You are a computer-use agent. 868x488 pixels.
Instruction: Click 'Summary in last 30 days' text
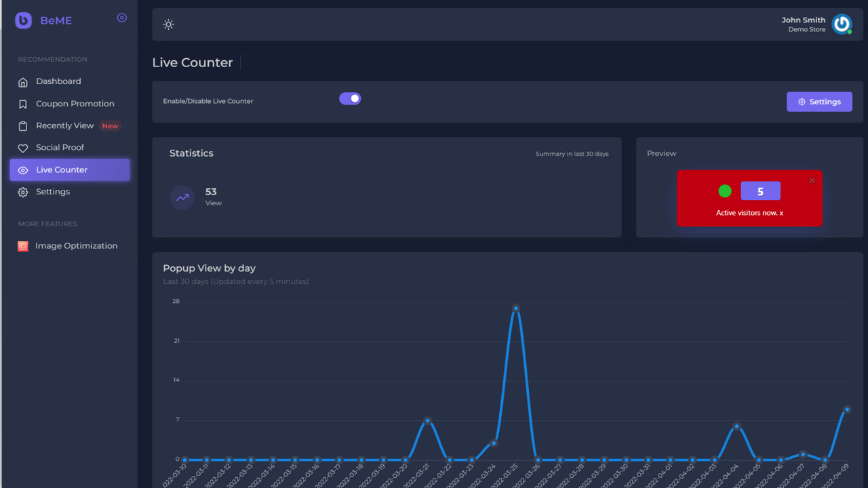[x=572, y=154]
